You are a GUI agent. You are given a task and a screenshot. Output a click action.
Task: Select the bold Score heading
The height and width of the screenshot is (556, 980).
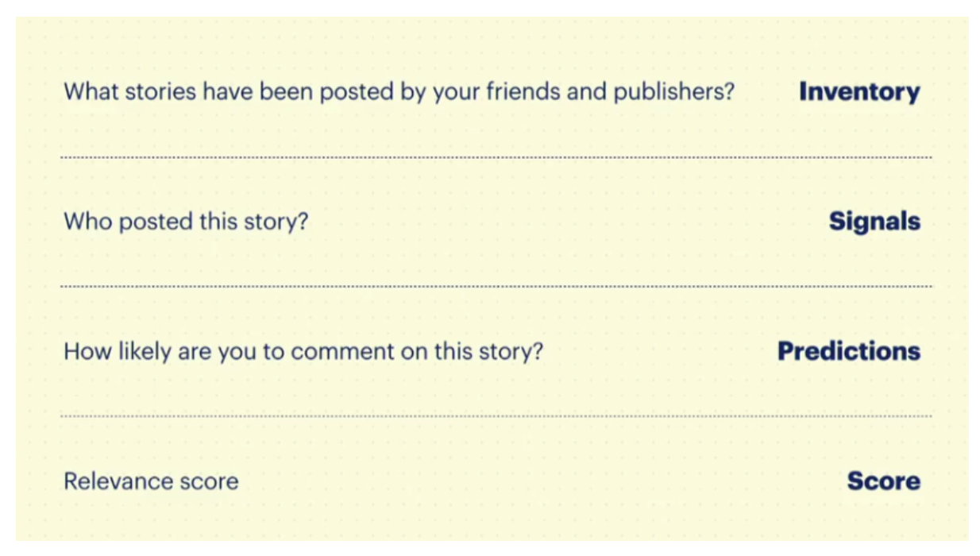coord(883,481)
